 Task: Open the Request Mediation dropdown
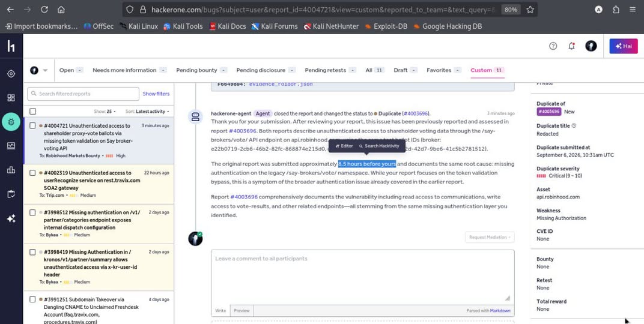point(490,237)
